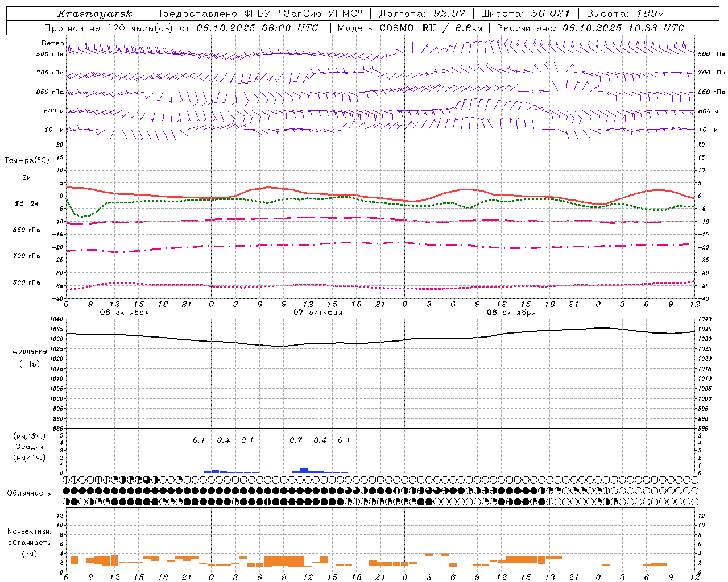Screen dimensions: 728x582
Task: Click the Давление pressure label
Action: 30,351
